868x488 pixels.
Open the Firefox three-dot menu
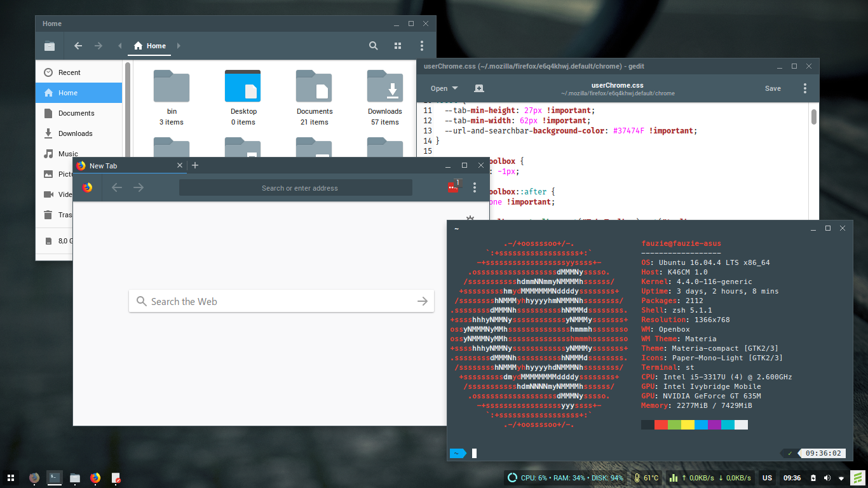475,187
